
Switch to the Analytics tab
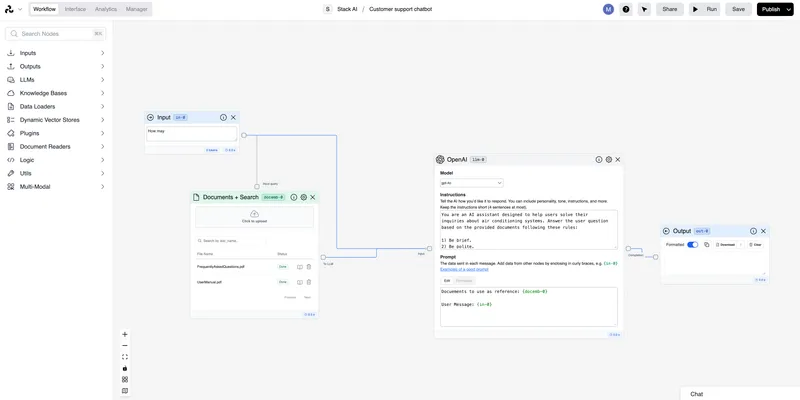point(106,9)
